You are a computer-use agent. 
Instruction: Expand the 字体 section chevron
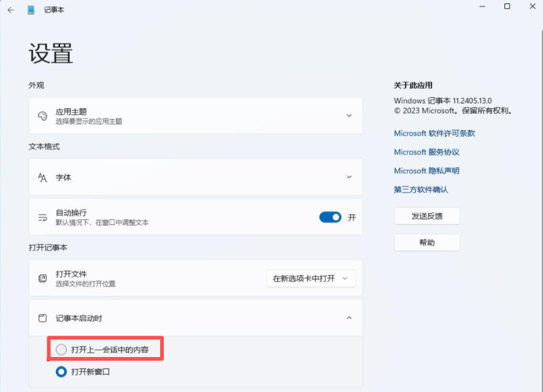tap(349, 177)
